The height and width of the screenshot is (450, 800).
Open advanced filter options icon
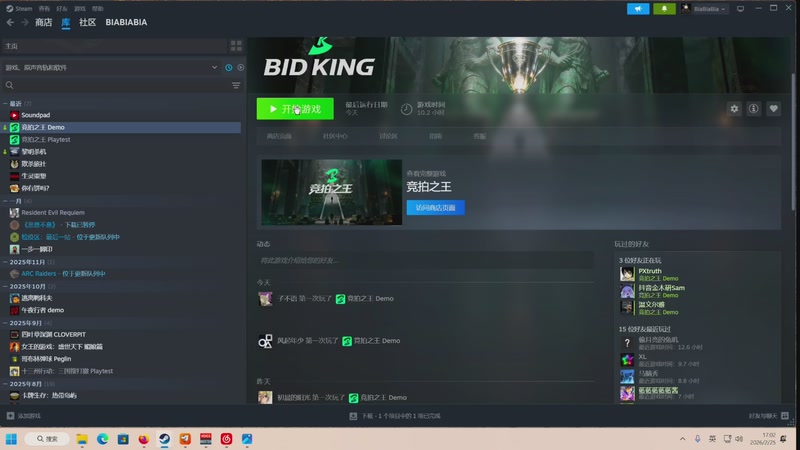[x=236, y=85]
